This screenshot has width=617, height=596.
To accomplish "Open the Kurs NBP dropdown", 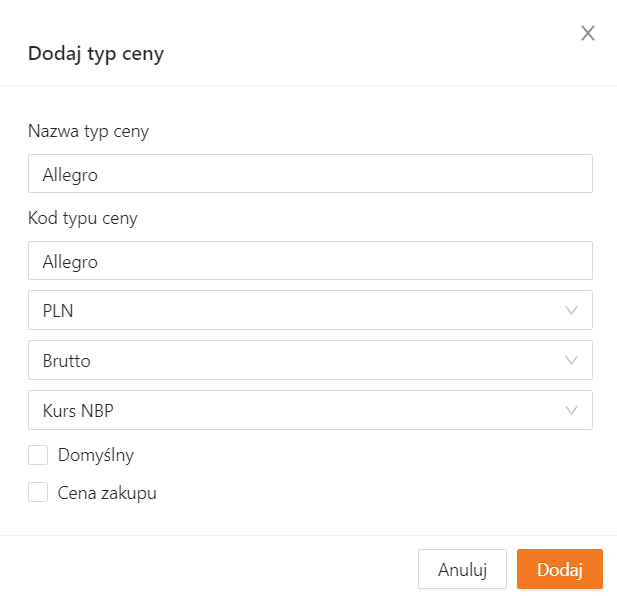I will [x=310, y=410].
